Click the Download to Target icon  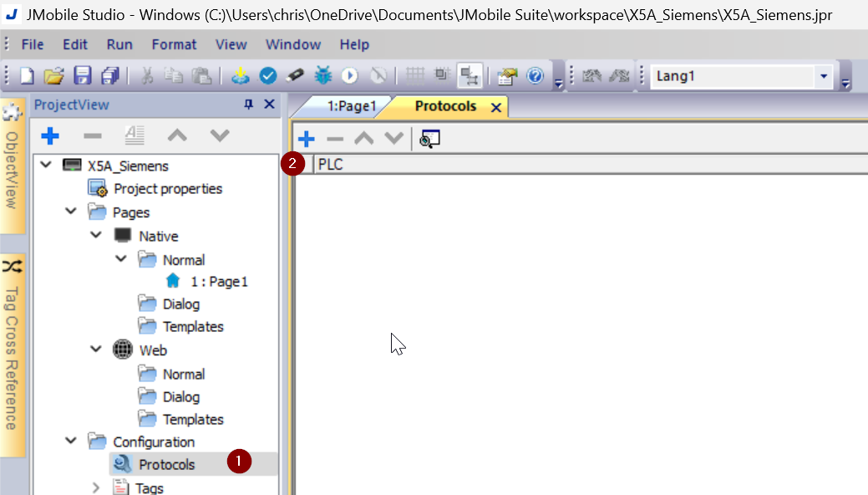pyautogui.click(x=241, y=75)
